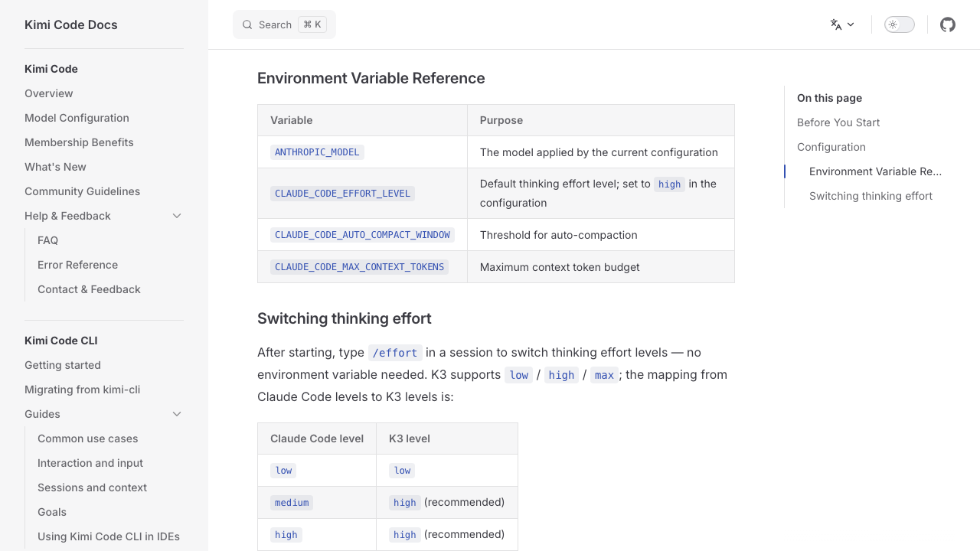This screenshot has height=551, width=980.
Task: Click the 'Claude Code level' column header
Action: click(x=317, y=439)
